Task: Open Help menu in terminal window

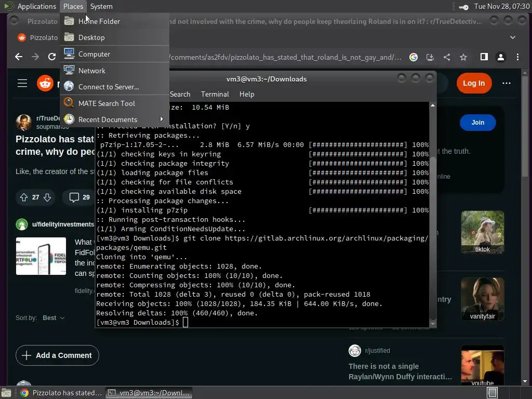Action: pos(247,94)
